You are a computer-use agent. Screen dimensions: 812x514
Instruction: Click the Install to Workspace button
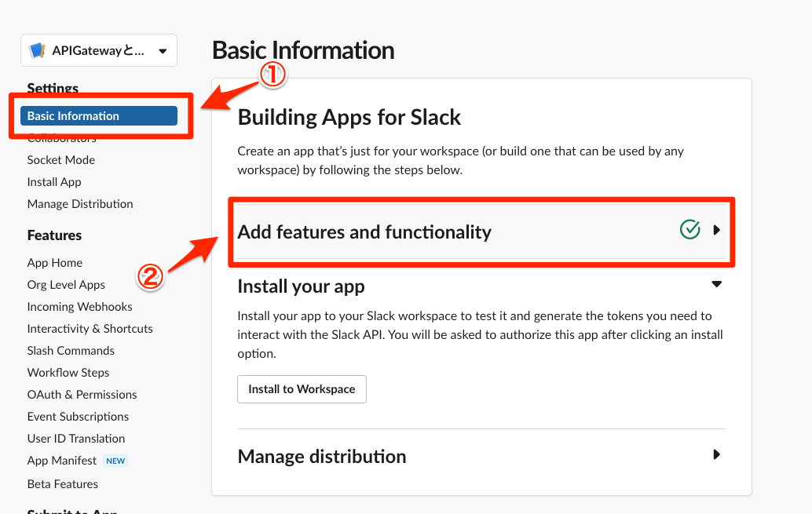(x=302, y=389)
